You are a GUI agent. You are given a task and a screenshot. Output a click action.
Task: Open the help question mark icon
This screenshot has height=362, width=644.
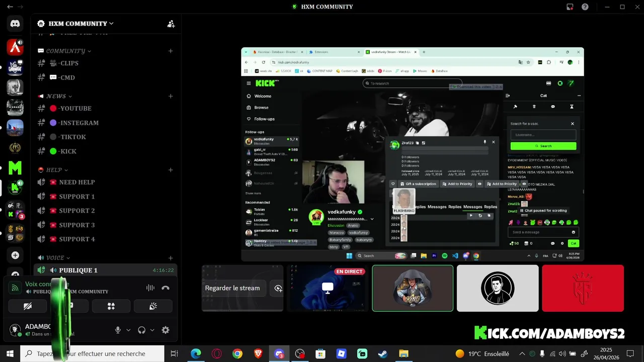[x=585, y=7]
